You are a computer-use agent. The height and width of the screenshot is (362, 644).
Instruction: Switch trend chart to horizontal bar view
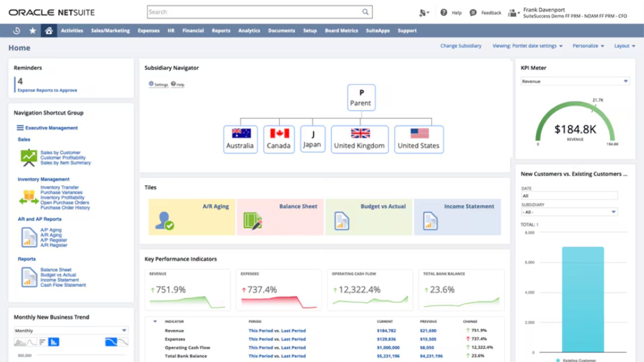click(42, 342)
